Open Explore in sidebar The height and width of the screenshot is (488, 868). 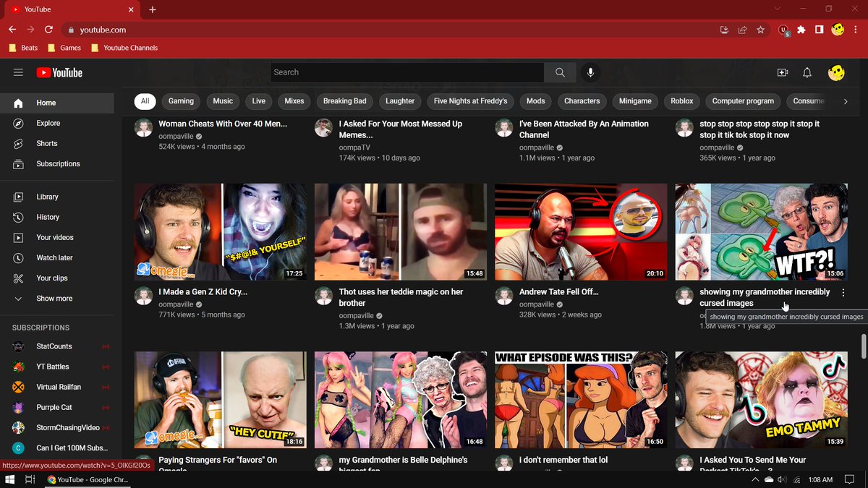(57, 123)
